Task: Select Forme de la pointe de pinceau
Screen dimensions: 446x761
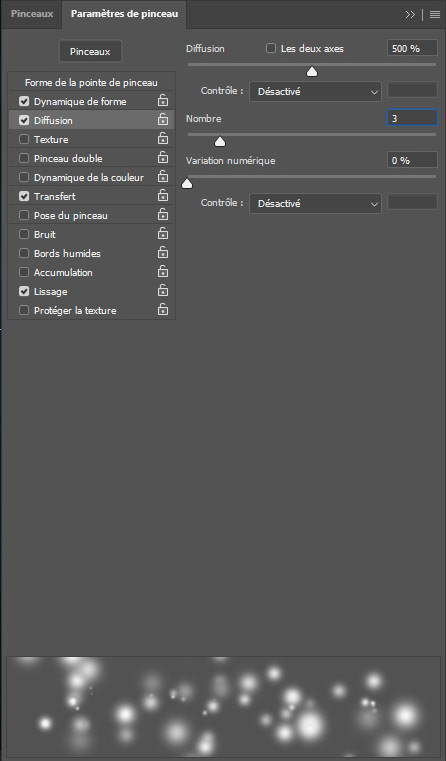Action: pos(91,83)
